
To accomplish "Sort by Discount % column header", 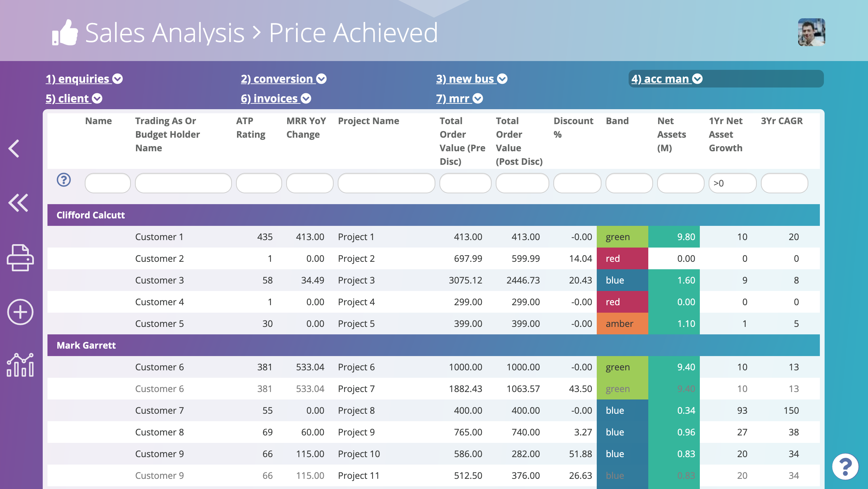I will tap(573, 128).
